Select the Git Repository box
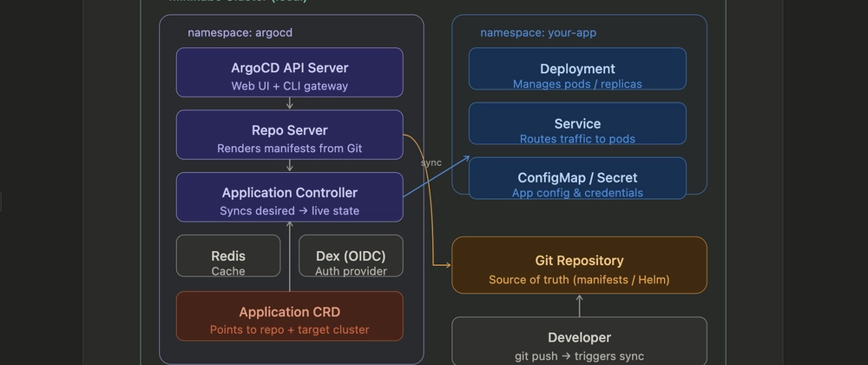The width and height of the screenshot is (868, 365). click(579, 265)
